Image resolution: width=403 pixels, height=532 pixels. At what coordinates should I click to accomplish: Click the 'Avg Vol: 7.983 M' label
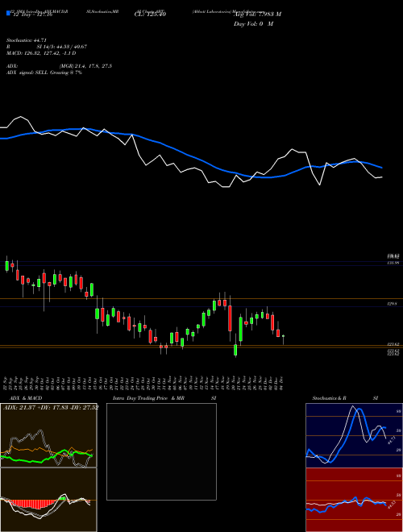pyautogui.click(x=257, y=15)
